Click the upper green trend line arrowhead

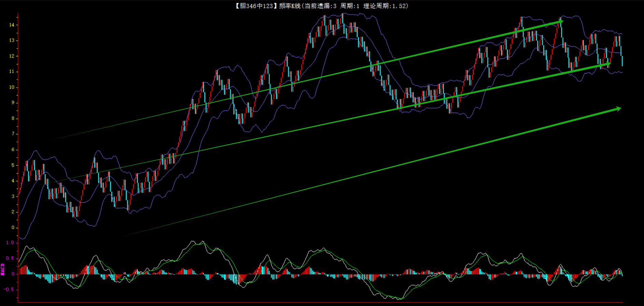560,22
